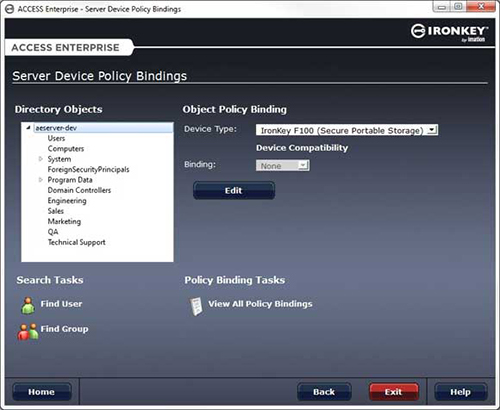Expand the Program Data tree node
Viewport: 500px width, 410px height.
tap(41, 180)
